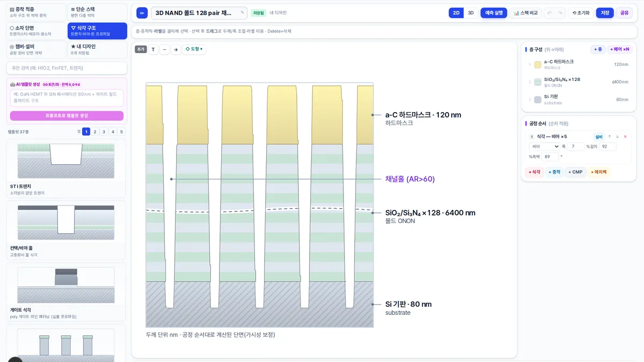Click the Si 기판 · 80 nm canvas label
The image size is (644, 362).
click(x=408, y=304)
